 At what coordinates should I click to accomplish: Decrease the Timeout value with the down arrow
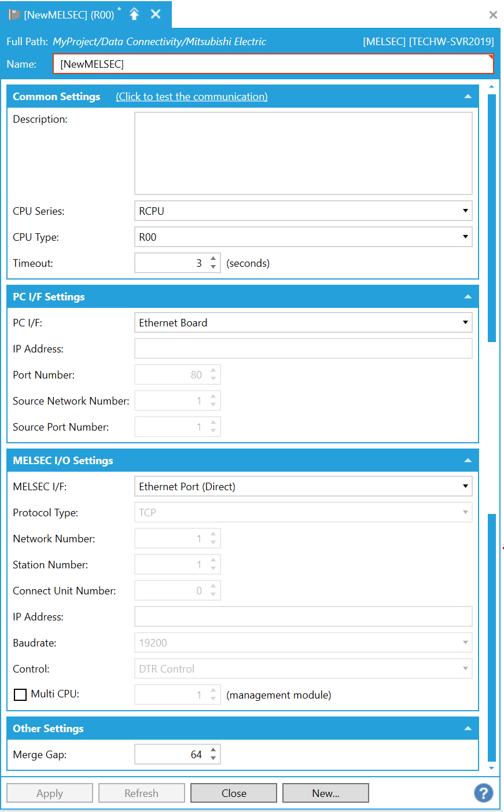pyautogui.click(x=214, y=267)
